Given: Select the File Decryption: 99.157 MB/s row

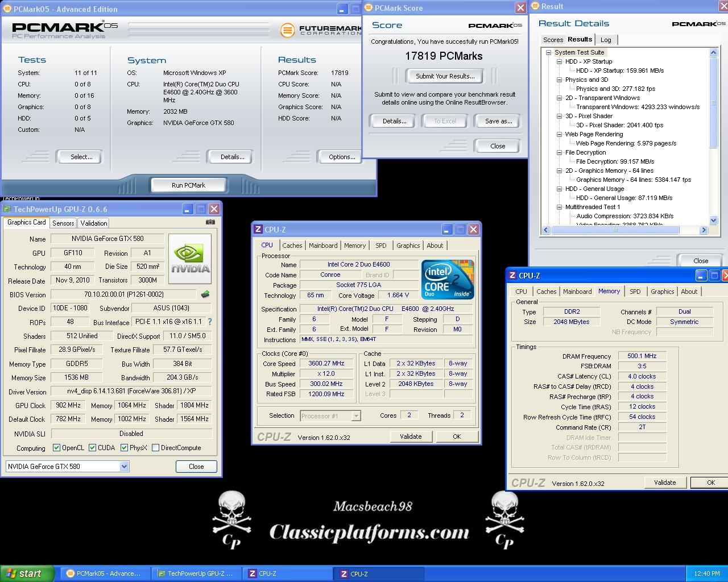Looking at the screenshot, I should [615, 161].
